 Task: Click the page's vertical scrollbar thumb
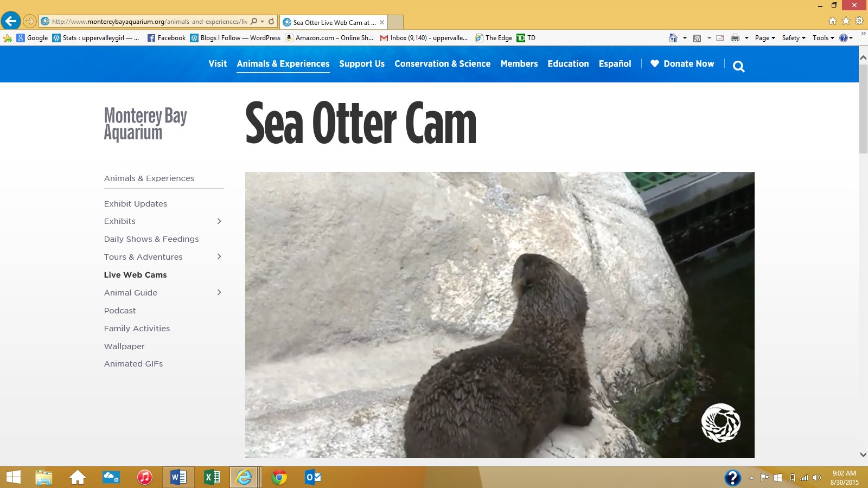click(x=863, y=108)
